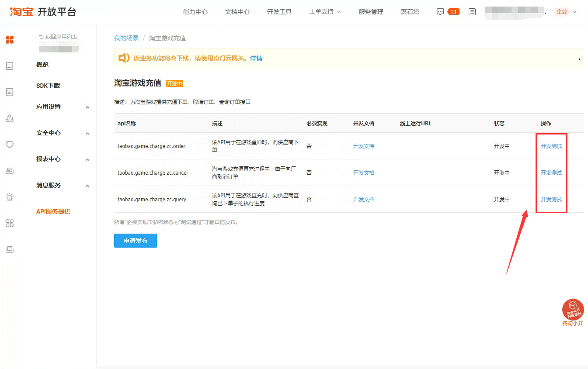Screen dimensions: 588x369
Task: Open 聚石塔 in top navigation
Action: click(x=410, y=12)
